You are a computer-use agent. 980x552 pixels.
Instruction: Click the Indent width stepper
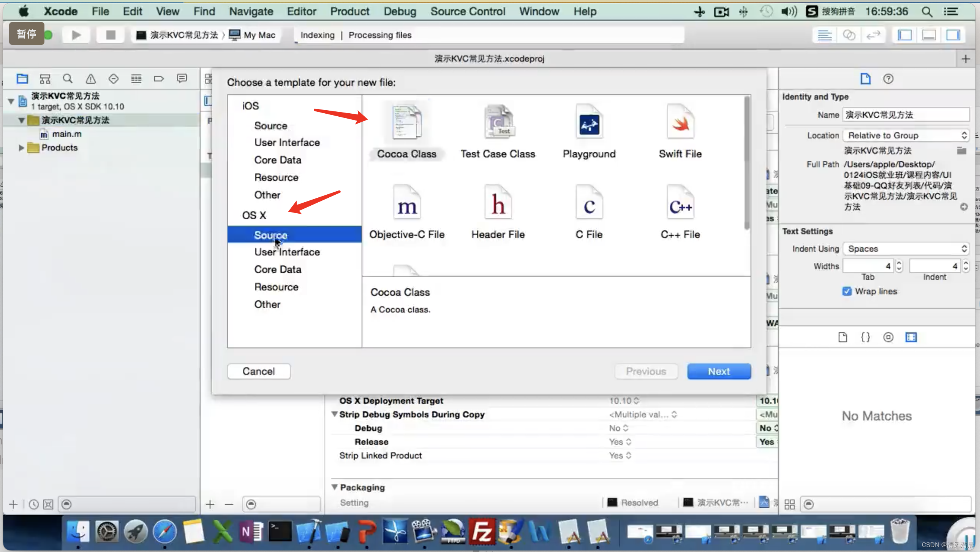(x=966, y=266)
